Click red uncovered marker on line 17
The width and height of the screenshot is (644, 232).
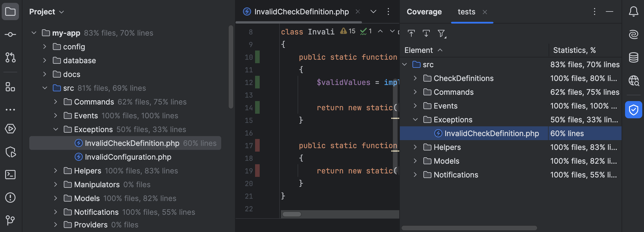[x=257, y=145]
